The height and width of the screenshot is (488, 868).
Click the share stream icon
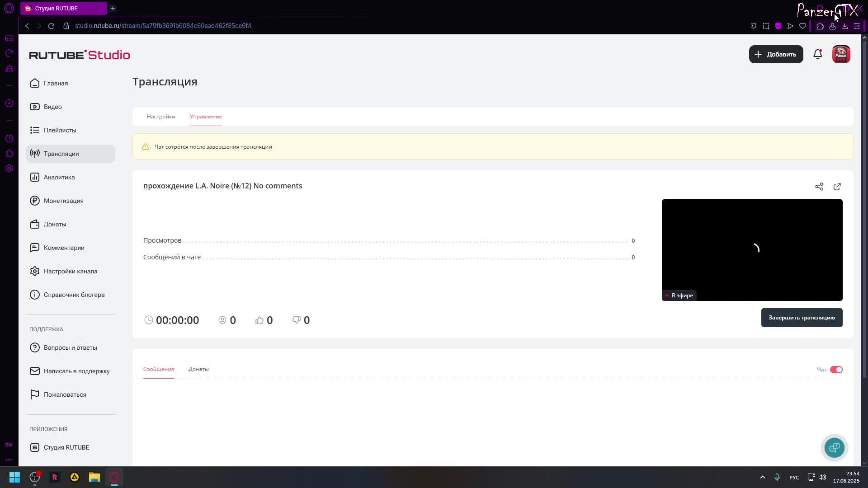819,187
